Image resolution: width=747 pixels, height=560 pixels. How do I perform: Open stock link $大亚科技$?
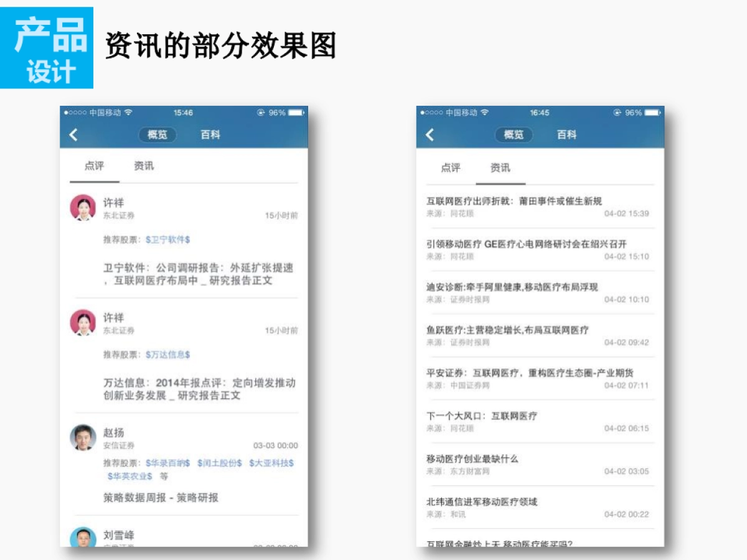click(x=271, y=463)
